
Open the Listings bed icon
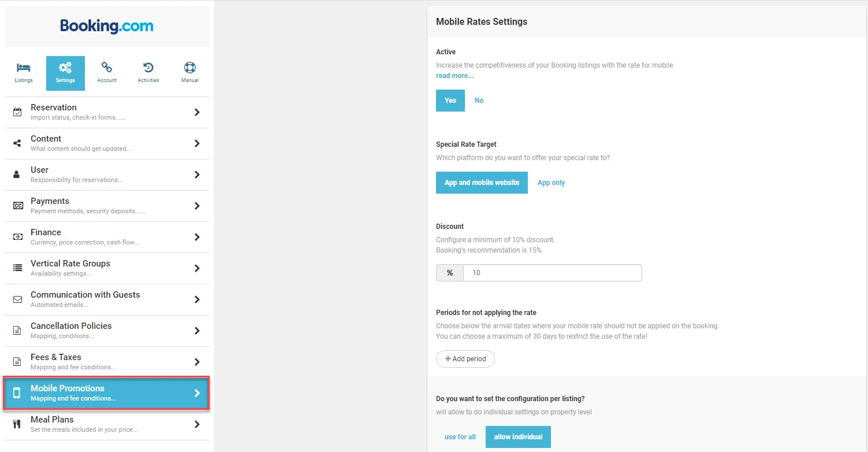pos(24,68)
